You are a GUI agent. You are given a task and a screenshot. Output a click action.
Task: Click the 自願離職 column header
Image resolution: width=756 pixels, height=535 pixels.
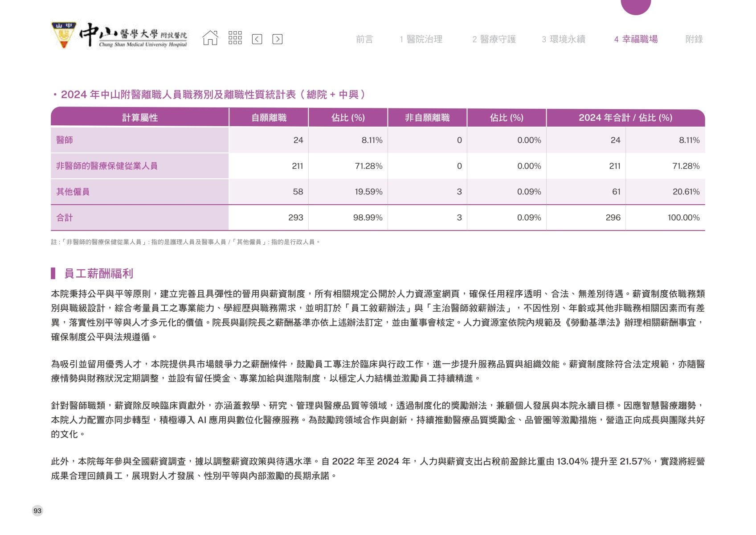(269, 118)
